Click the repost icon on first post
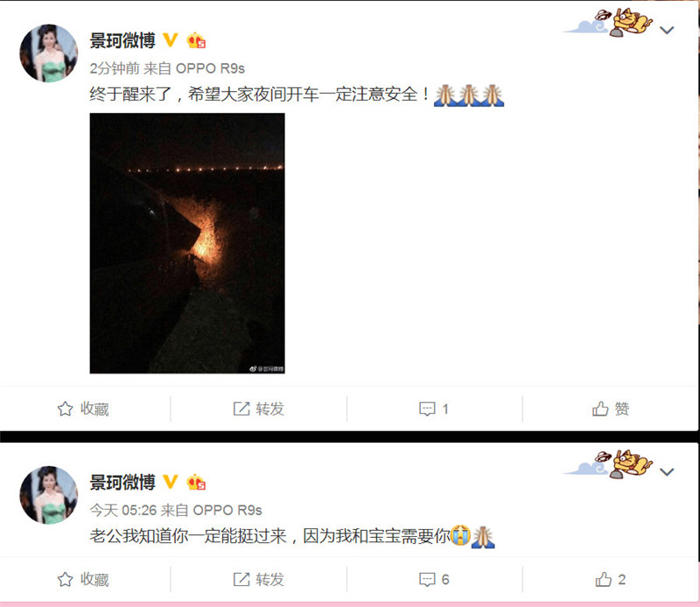The image size is (700, 607). pyautogui.click(x=241, y=408)
